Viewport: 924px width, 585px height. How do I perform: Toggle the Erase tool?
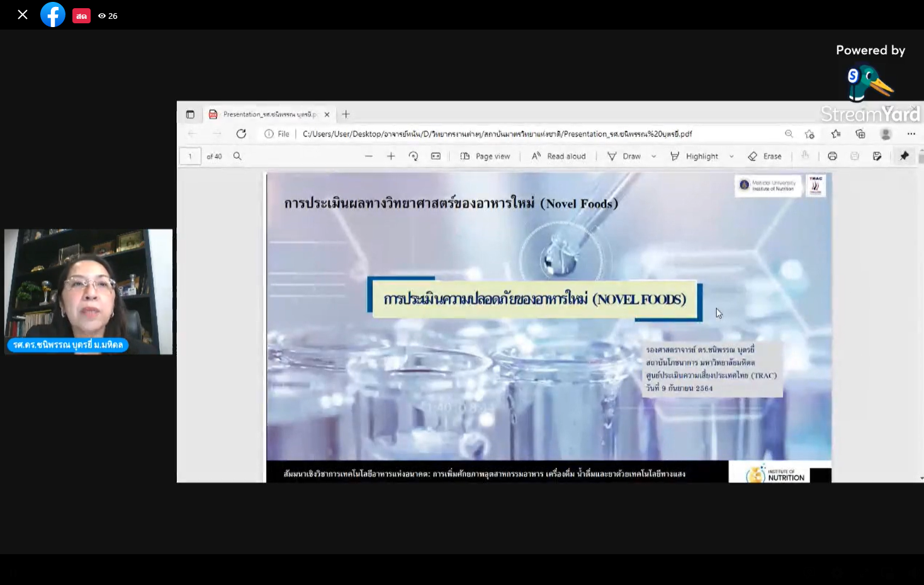point(765,156)
